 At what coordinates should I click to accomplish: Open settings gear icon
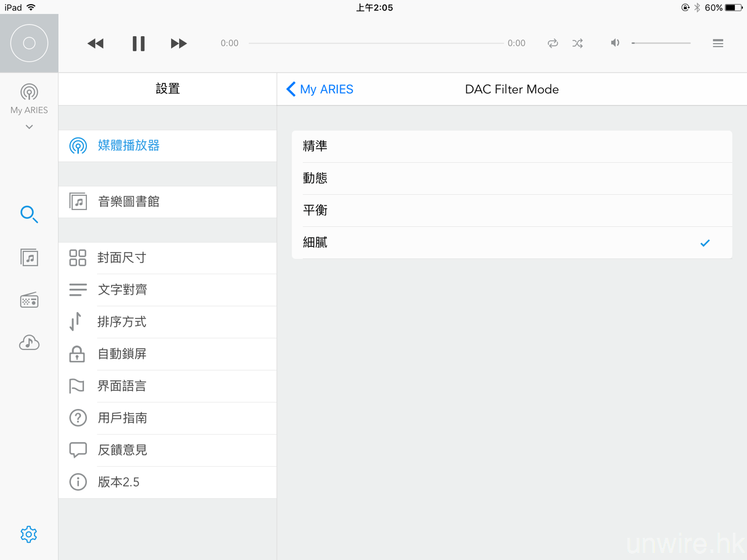point(29,534)
